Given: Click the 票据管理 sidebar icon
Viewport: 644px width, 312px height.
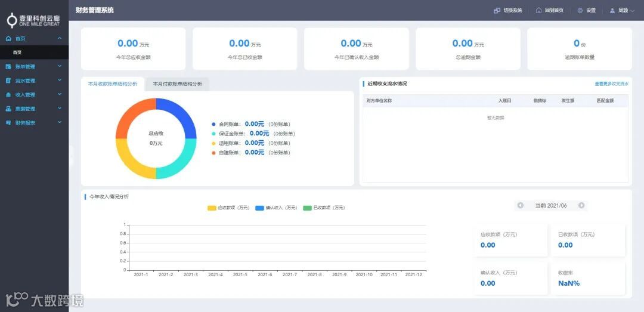Looking at the screenshot, I should [x=8, y=109].
